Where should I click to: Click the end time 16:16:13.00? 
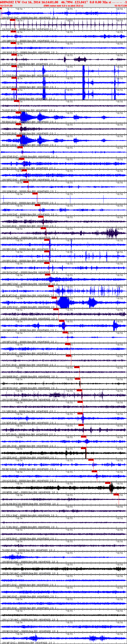121,6
